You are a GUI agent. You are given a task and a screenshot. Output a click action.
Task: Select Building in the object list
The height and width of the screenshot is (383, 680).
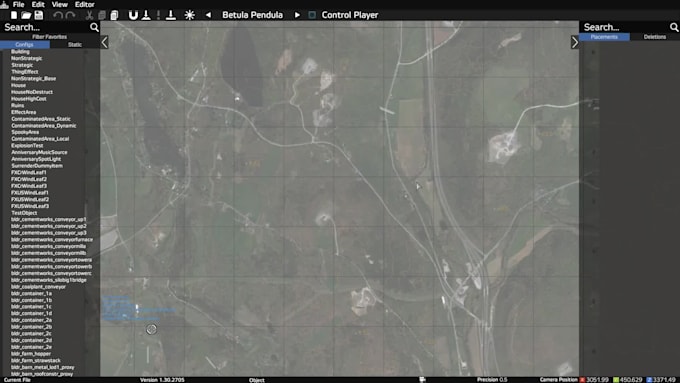(20, 52)
